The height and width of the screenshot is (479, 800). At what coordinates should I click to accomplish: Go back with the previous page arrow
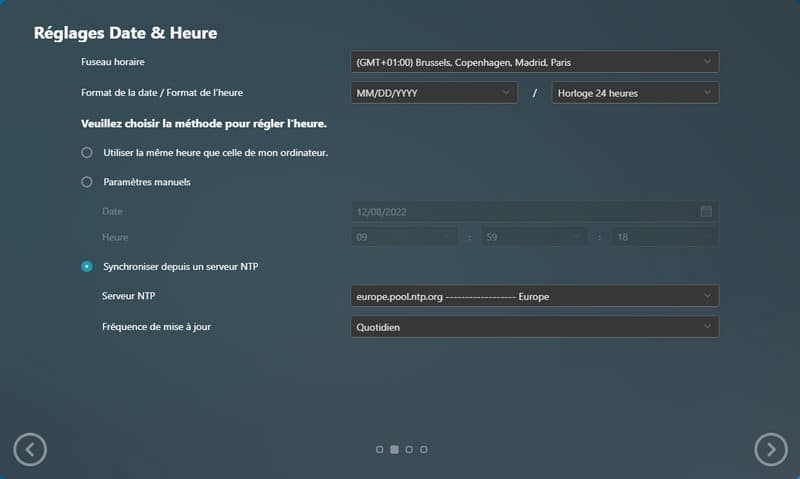tap(30, 450)
